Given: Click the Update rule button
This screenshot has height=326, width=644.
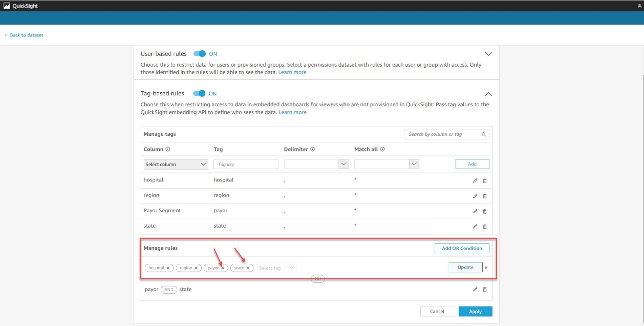Looking at the screenshot, I should pos(465,267).
